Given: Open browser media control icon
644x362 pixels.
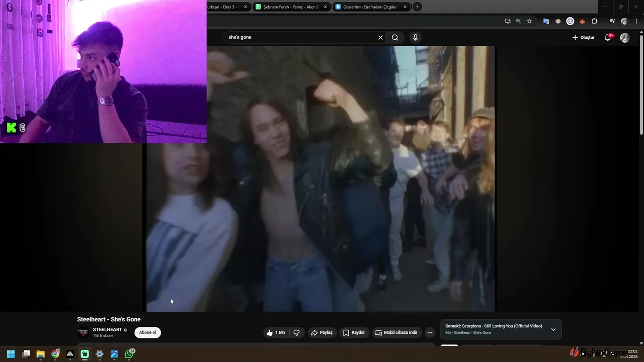Looking at the screenshot, I should tap(612, 21).
